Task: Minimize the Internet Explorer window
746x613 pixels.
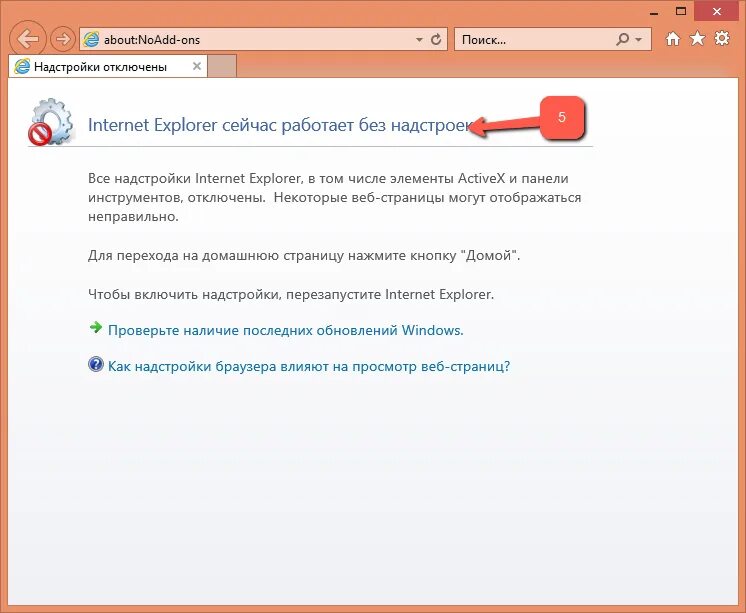Action: click(654, 12)
